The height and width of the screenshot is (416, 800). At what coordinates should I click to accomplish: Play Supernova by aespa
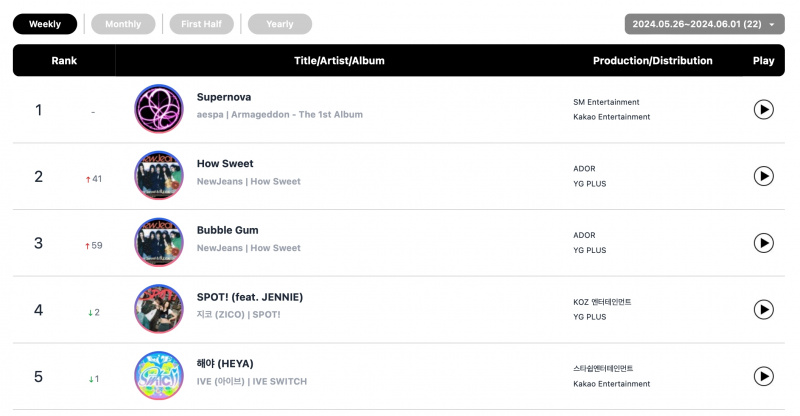coord(763,109)
